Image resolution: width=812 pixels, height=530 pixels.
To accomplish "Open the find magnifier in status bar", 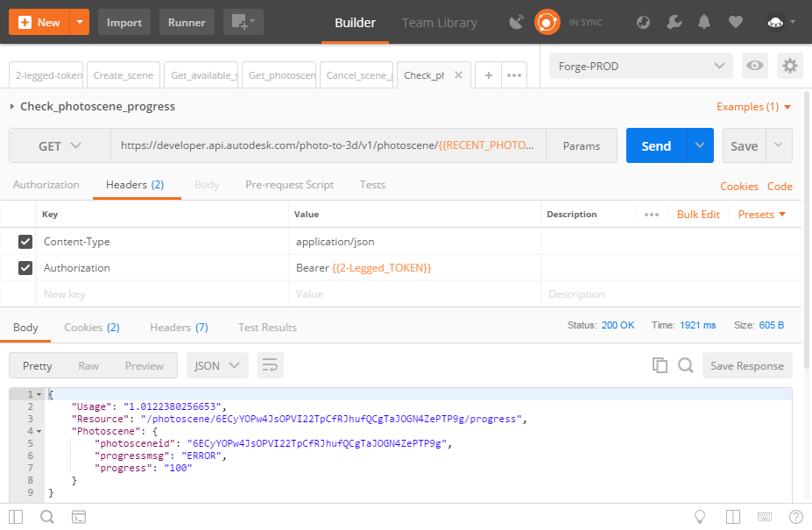I will tap(47, 517).
